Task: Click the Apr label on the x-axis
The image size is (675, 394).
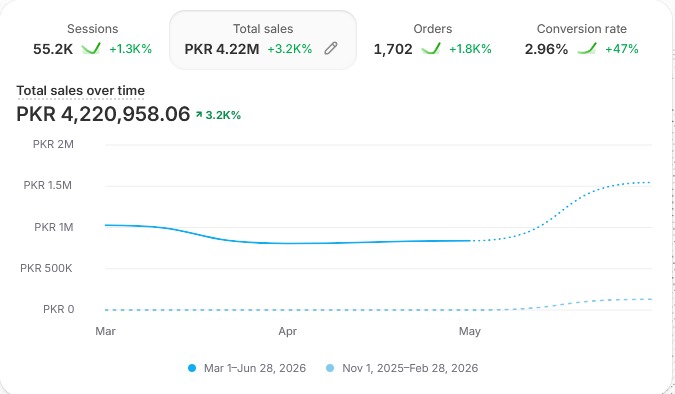Action: tap(288, 331)
